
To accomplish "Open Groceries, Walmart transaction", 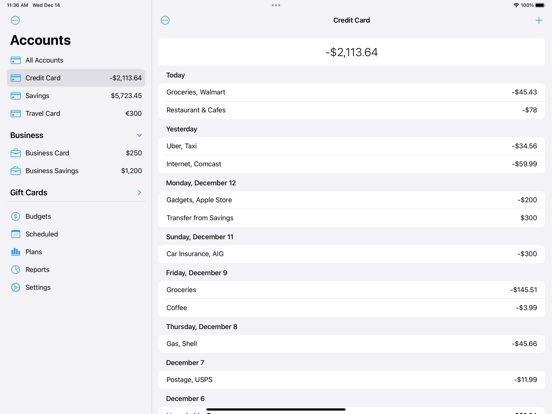I will point(352,92).
